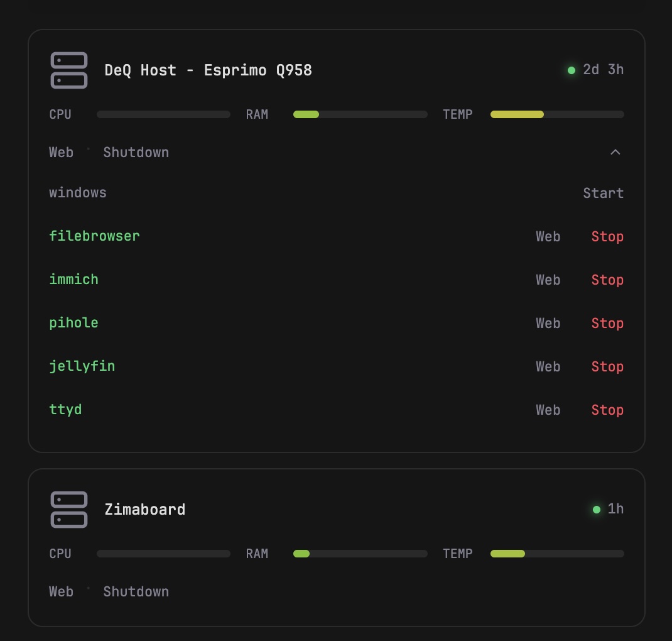
Task: Stop the ttyd container
Action: (x=607, y=410)
